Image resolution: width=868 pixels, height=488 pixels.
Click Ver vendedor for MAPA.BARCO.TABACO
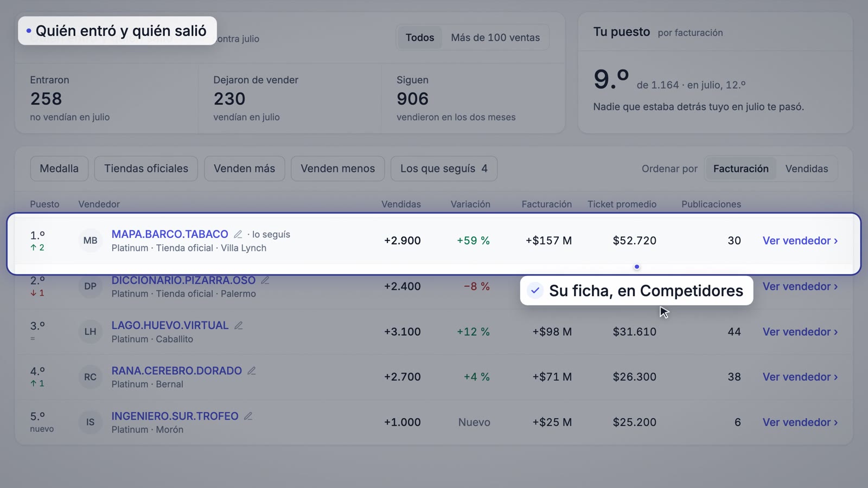tap(800, 241)
